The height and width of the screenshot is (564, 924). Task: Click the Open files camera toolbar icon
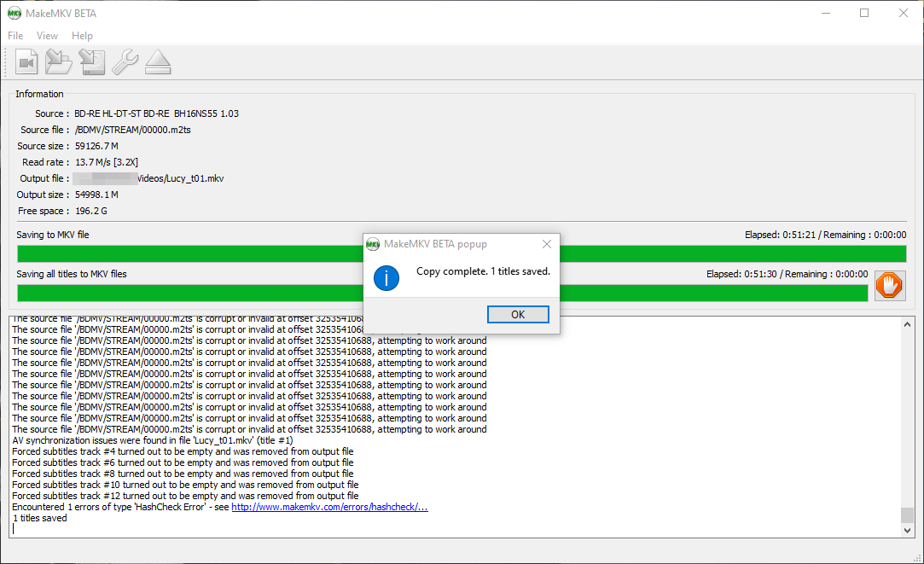click(x=26, y=62)
